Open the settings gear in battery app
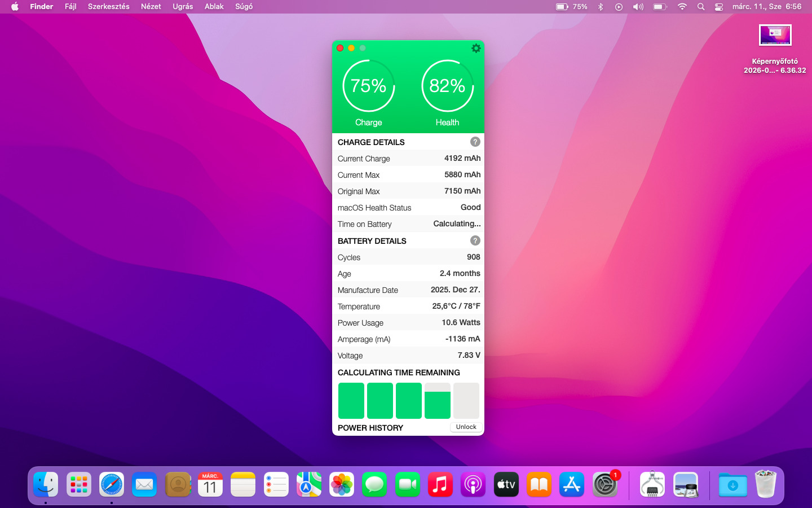The height and width of the screenshot is (508, 812). pos(476,49)
